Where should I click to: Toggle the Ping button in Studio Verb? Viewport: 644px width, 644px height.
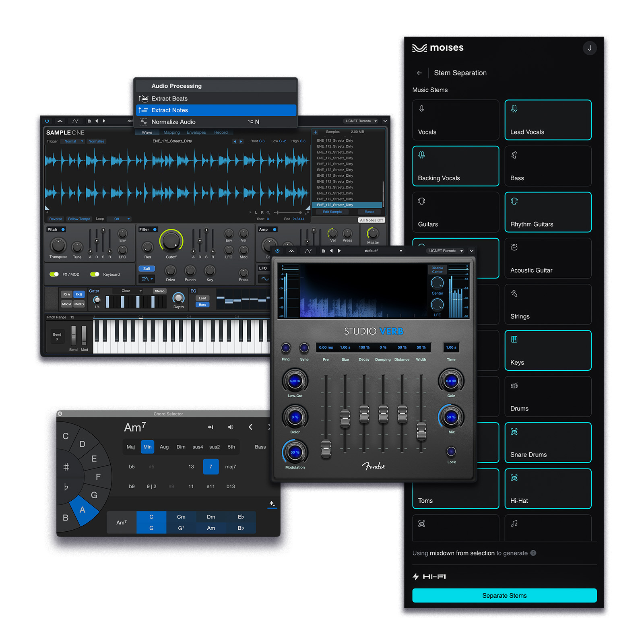(286, 347)
